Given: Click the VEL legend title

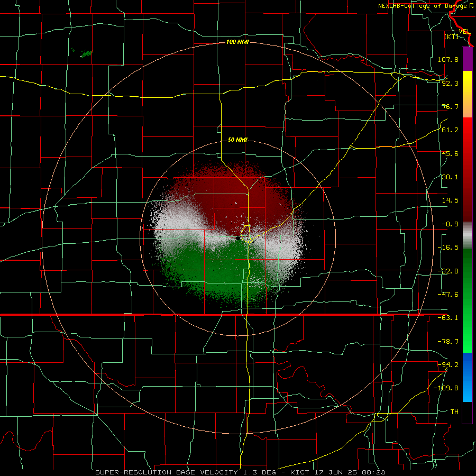Looking at the screenshot, I should pos(464,31).
